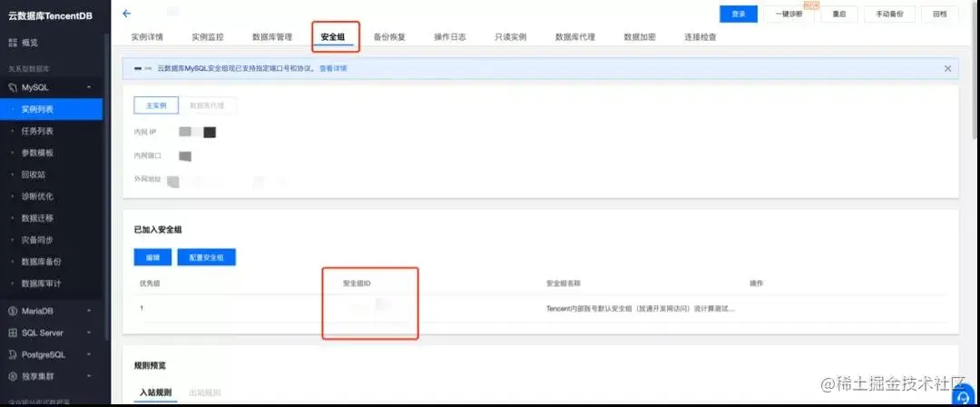Click the 云数据库TencentDB sidebar title
980x407 pixels.
point(50,15)
